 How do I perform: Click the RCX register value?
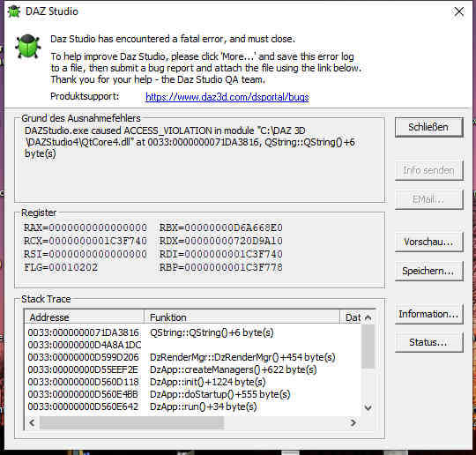86,241
